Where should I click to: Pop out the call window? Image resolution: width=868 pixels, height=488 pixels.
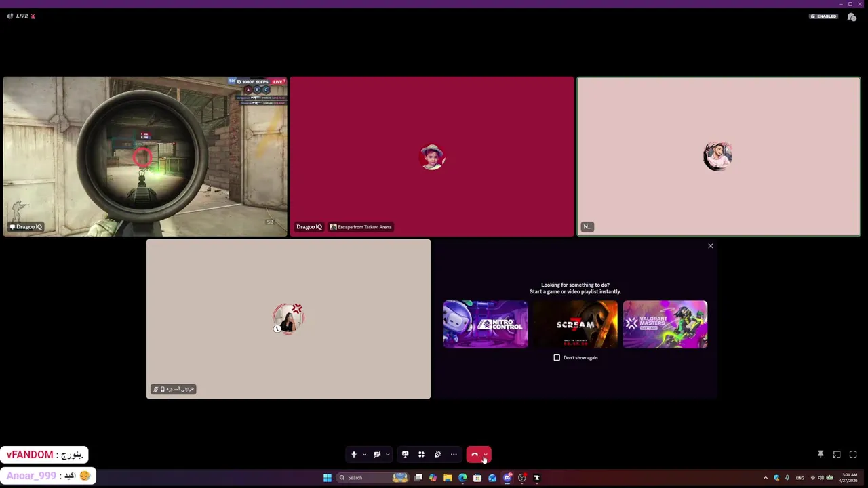tap(837, 455)
